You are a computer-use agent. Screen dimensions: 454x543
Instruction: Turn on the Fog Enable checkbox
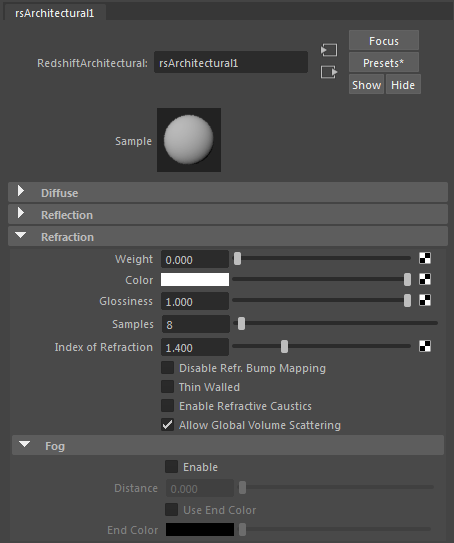[x=171, y=466]
